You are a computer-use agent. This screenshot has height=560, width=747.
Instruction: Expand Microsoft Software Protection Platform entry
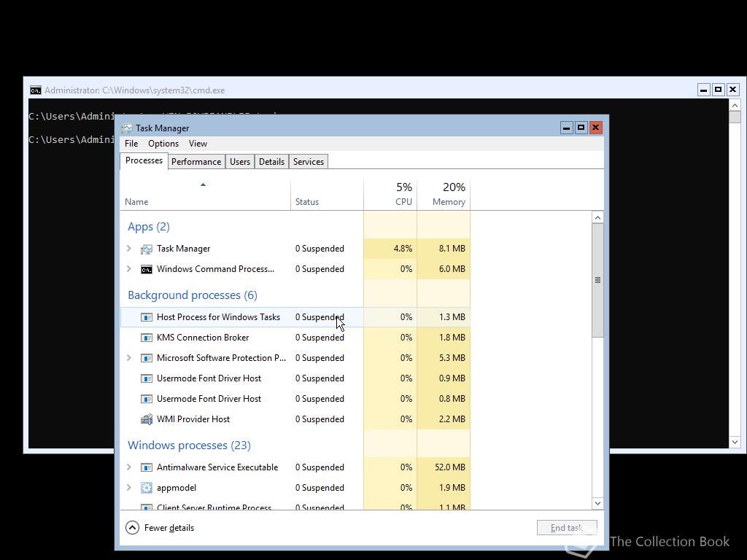tap(129, 358)
